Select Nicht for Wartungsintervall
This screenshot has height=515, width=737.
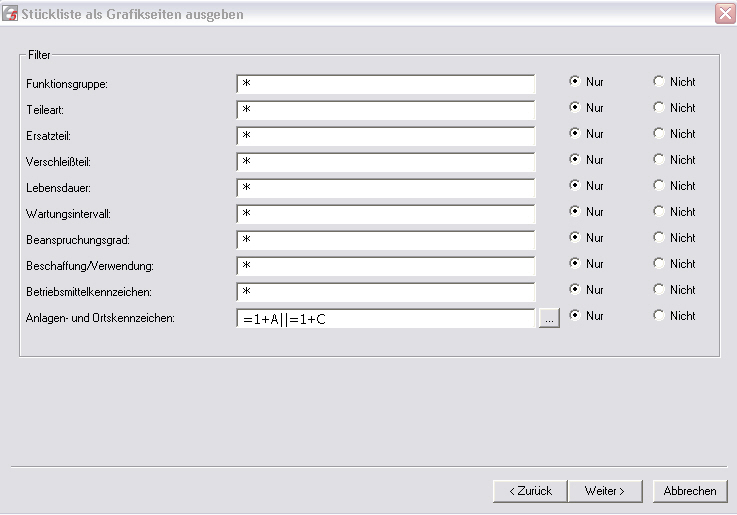pos(674,212)
